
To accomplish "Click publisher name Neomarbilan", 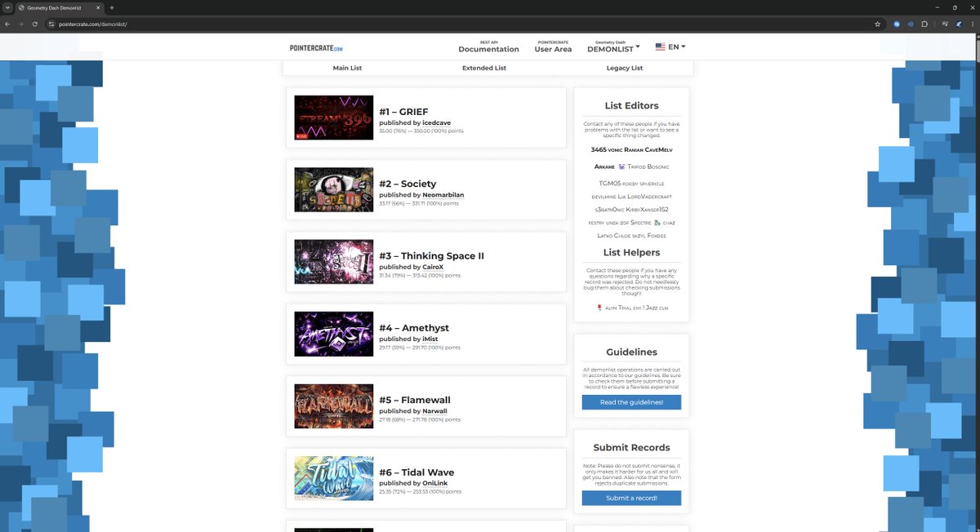I will point(443,195).
